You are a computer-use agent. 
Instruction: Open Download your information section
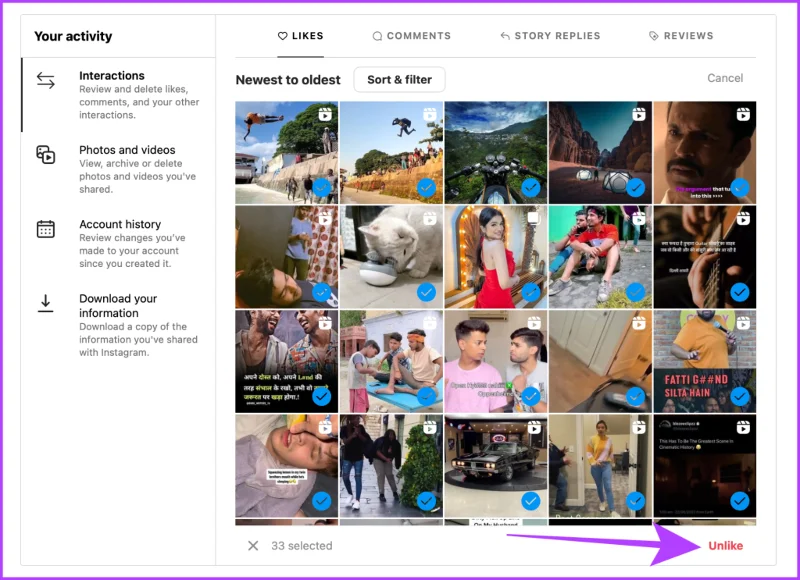[x=118, y=325]
